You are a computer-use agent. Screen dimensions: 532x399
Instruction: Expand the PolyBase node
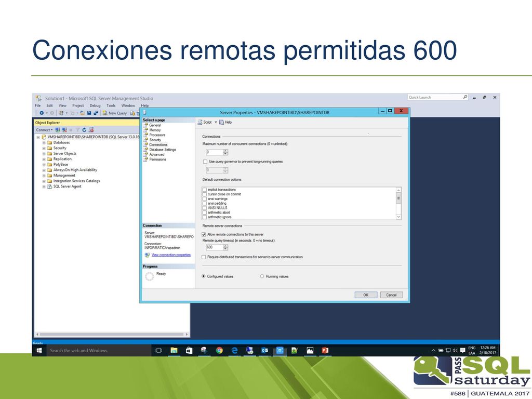coord(44,165)
